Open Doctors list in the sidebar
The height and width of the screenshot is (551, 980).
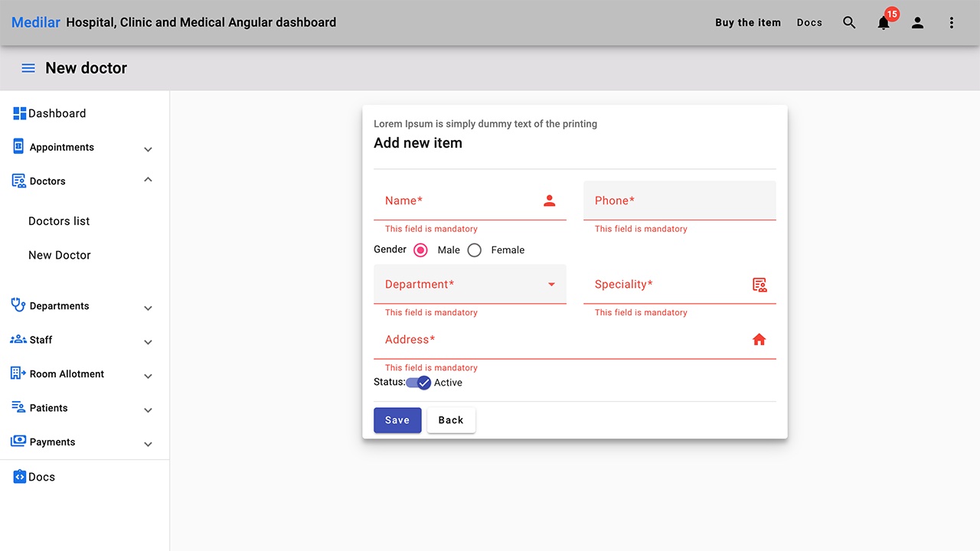tap(59, 220)
